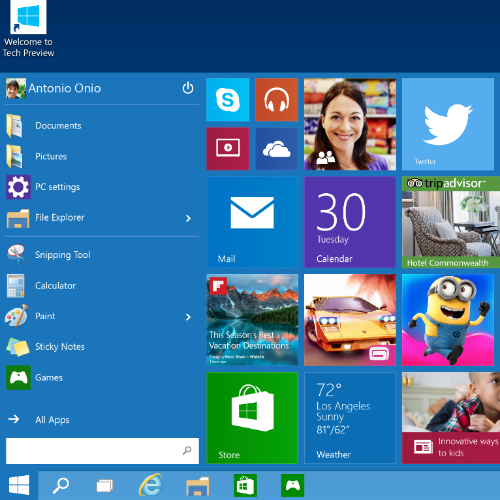Click the Windows Start button
This screenshot has width=500, height=500.
click(19, 485)
